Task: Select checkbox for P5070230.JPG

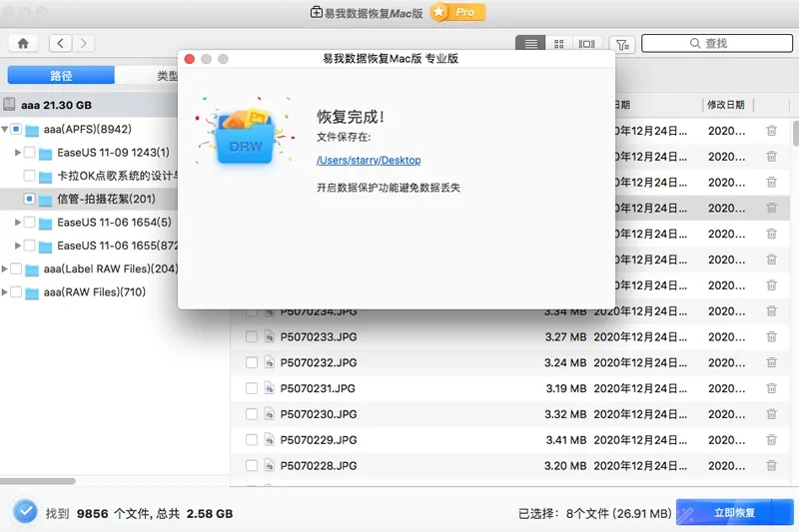Action: click(252, 414)
